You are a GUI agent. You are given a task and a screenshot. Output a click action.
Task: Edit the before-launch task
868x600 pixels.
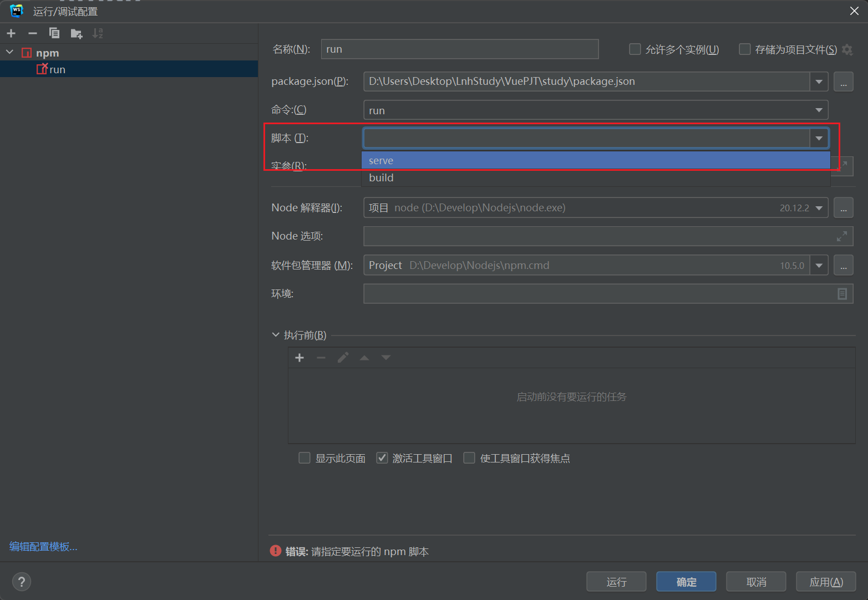tap(343, 358)
